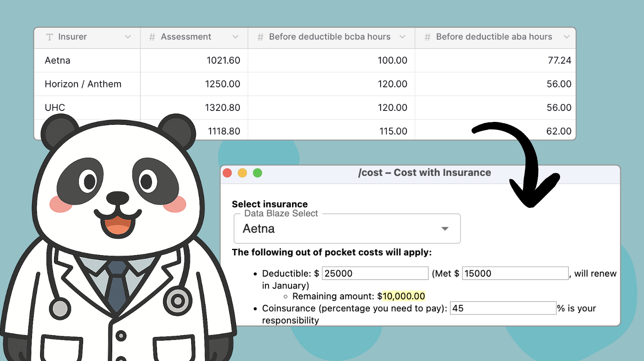Screen dimensions: 644x361
Task: Select the Aetna row in Insurer column
Action: [57, 60]
